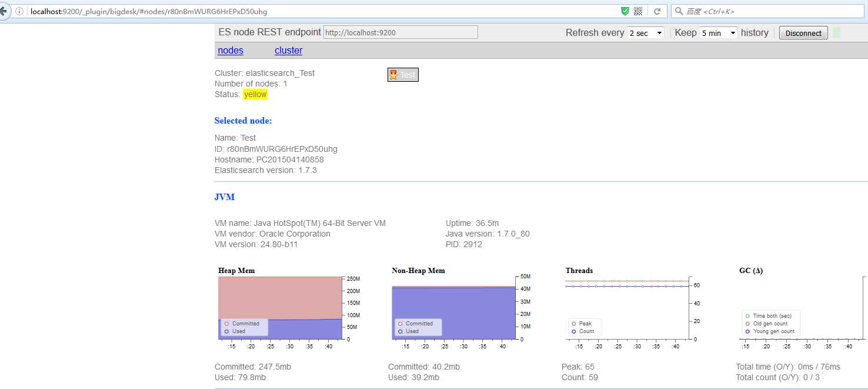Click the PID 2912 text
Viewport: 868px width, 389px height.
[464, 244]
